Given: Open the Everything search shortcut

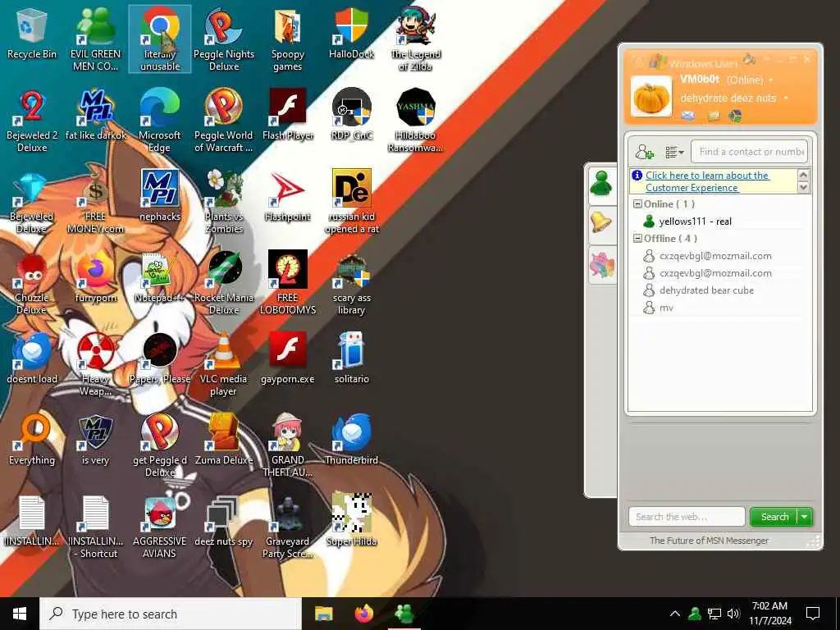Looking at the screenshot, I should pyautogui.click(x=32, y=440).
